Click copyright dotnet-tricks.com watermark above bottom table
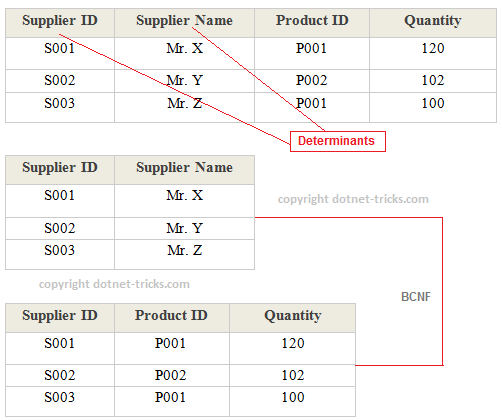502x420 pixels. pyautogui.click(x=114, y=284)
